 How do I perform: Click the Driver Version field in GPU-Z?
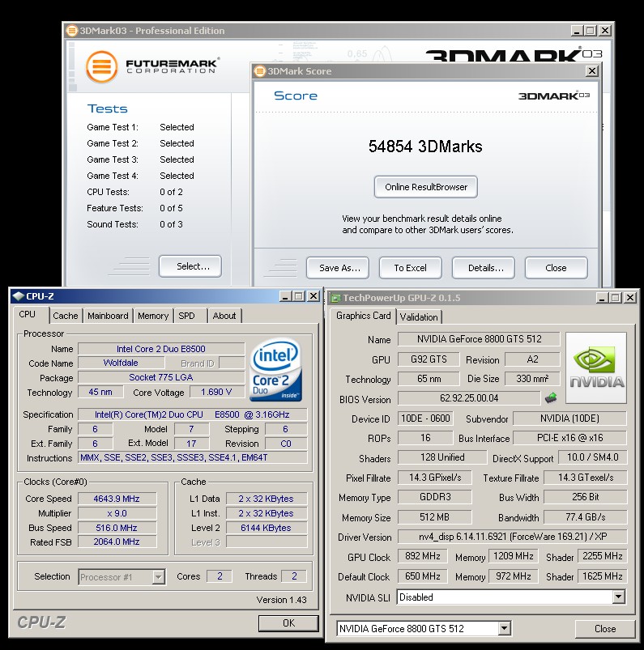point(512,537)
